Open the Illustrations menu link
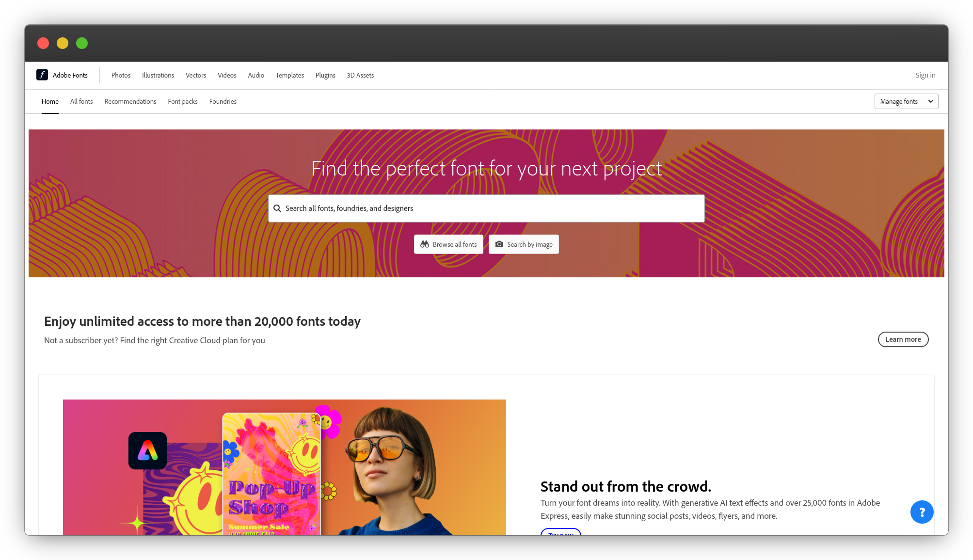973x560 pixels. click(158, 75)
